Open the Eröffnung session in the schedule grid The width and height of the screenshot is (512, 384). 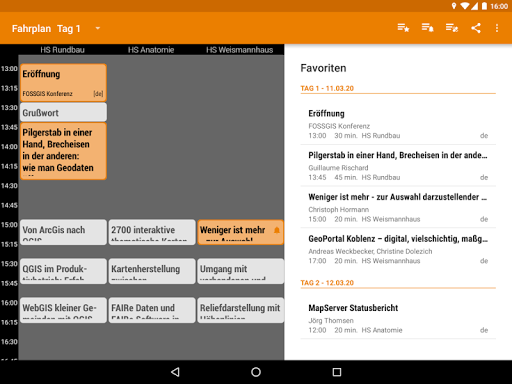(x=63, y=83)
